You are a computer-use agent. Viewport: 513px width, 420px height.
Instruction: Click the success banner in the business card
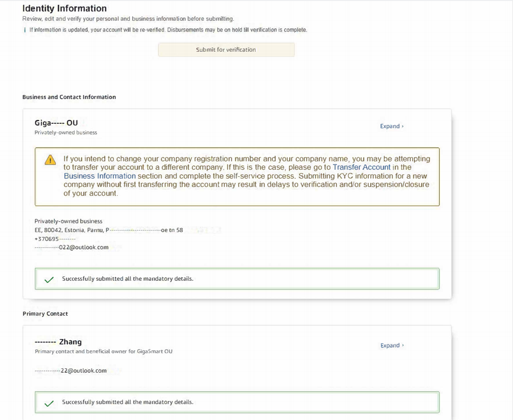coord(237,279)
